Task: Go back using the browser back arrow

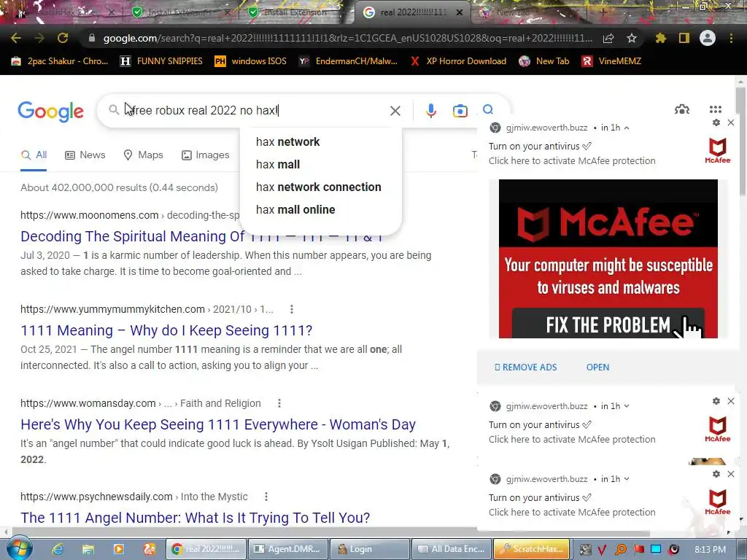Action: click(x=16, y=38)
